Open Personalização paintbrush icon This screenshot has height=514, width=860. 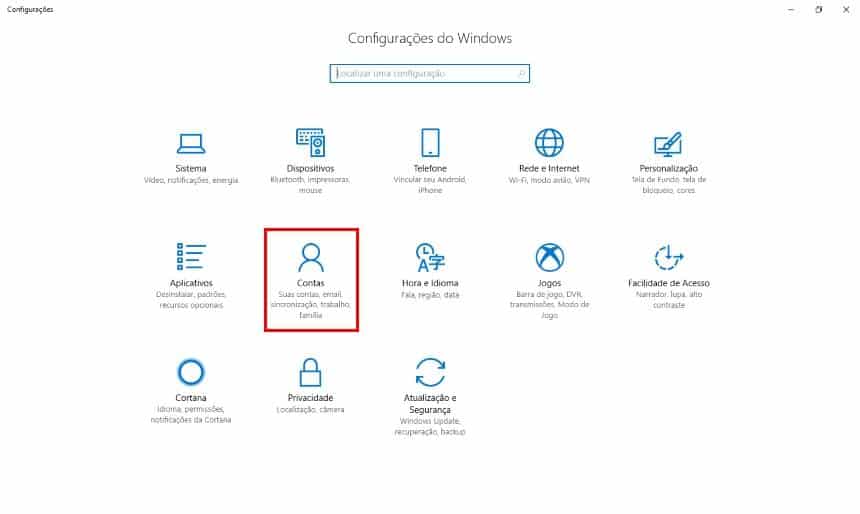668,143
